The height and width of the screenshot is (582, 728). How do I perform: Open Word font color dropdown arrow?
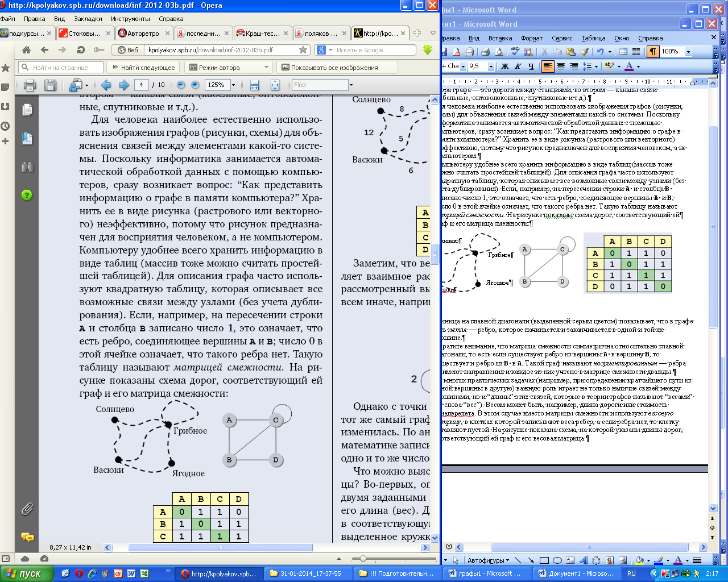click(x=638, y=66)
